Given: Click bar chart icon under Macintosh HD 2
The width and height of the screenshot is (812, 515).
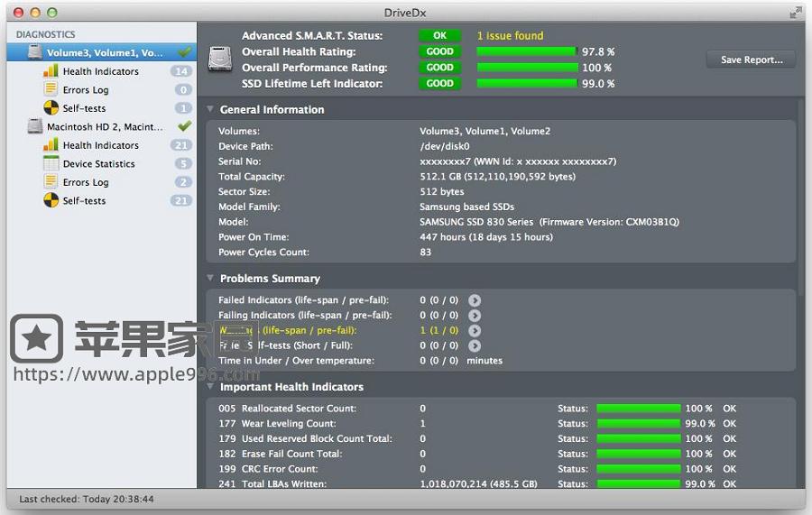Looking at the screenshot, I should pyautogui.click(x=51, y=145).
